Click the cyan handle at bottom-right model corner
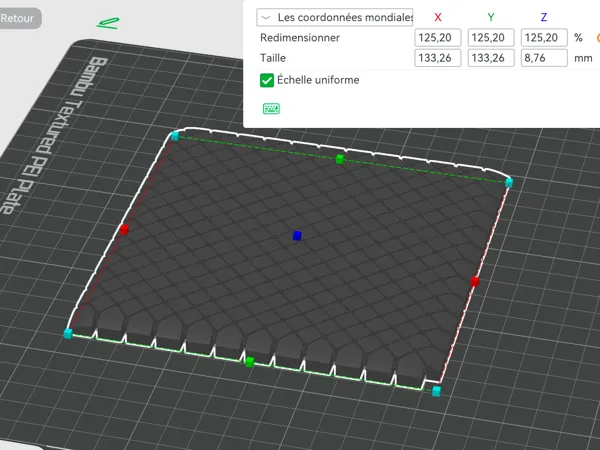Viewport: 600px width, 450px height. (436, 391)
